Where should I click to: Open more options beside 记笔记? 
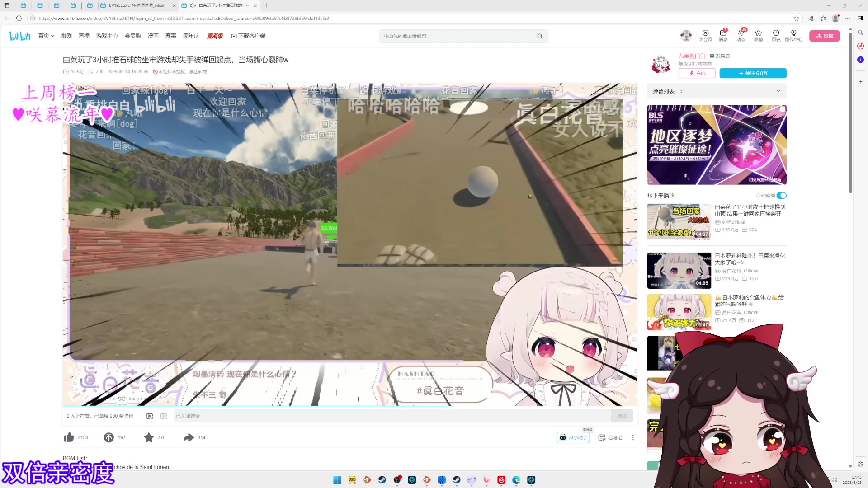pos(633,437)
